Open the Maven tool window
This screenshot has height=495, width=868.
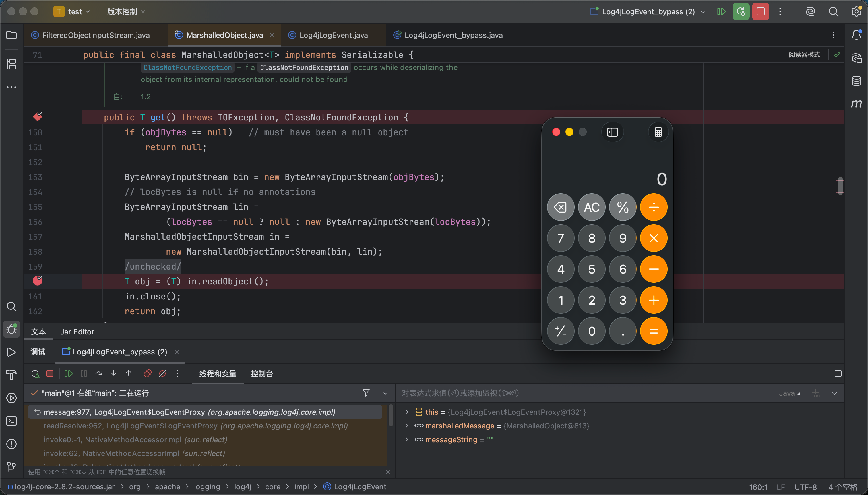click(x=857, y=103)
